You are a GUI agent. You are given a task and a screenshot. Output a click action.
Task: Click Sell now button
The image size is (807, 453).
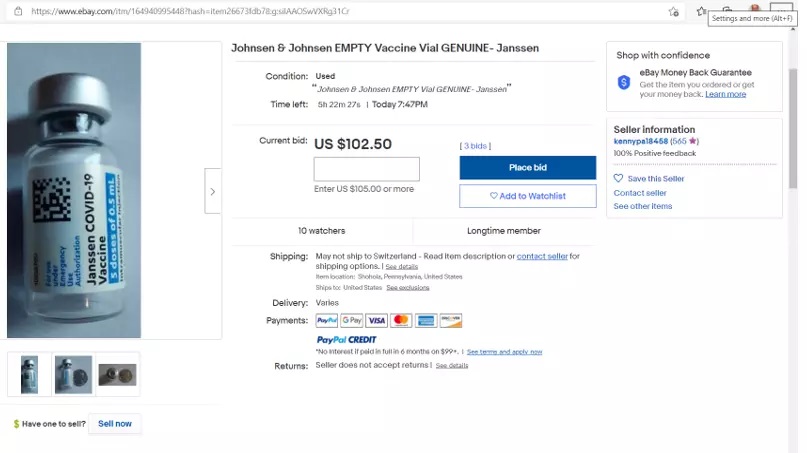(115, 424)
